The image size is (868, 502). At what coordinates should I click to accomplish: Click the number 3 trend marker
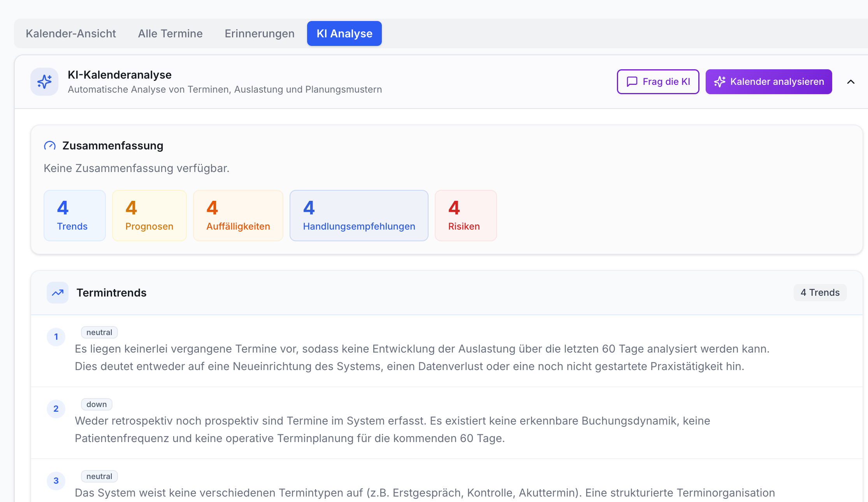pyautogui.click(x=56, y=481)
